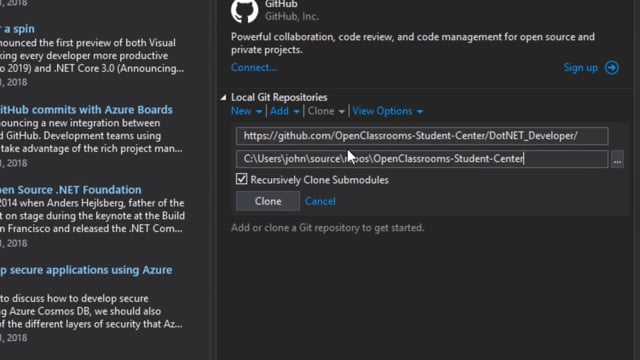This screenshot has height=360, width=640.
Task: Click the GitHub octocat logo icon
Action: click(x=244, y=11)
